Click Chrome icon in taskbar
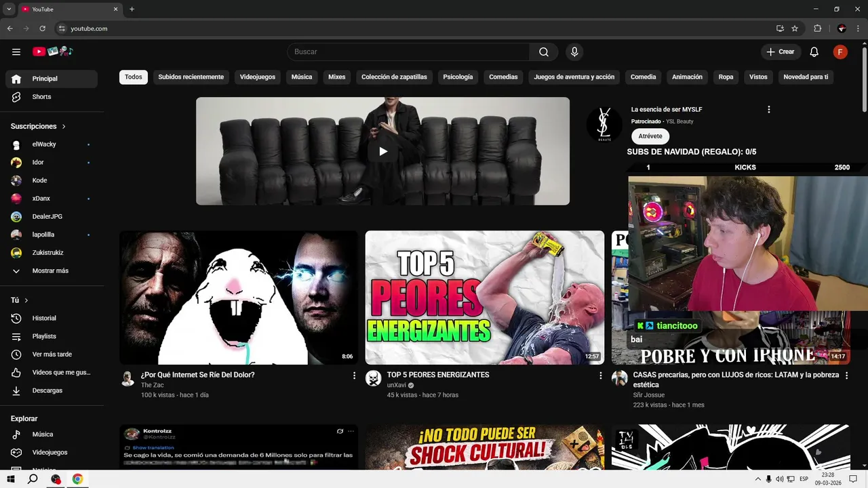Screen dimensions: 868x488 (77, 479)
